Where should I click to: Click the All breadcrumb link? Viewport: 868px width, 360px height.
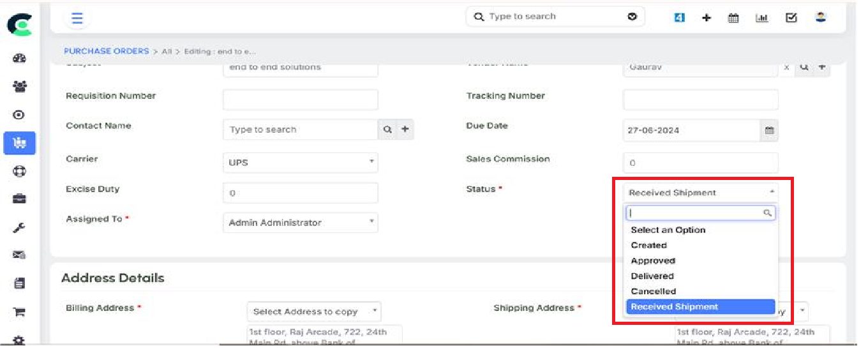click(x=167, y=52)
